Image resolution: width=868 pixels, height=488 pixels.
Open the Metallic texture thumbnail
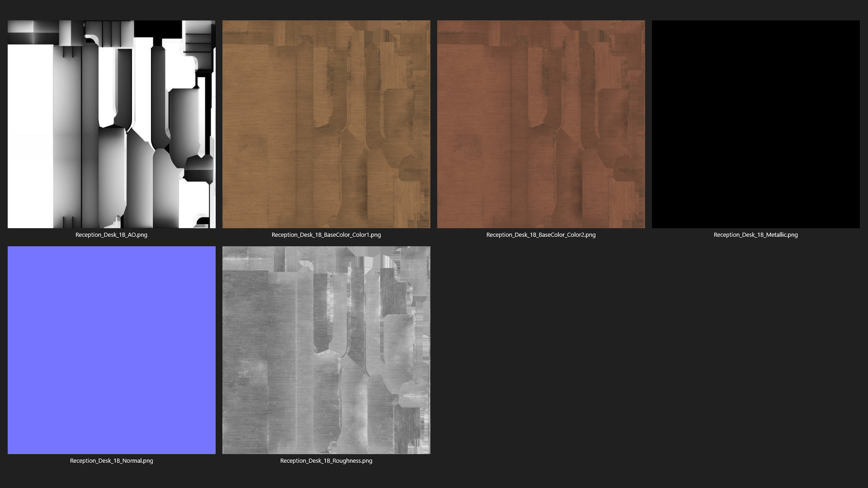pyautogui.click(x=755, y=124)
